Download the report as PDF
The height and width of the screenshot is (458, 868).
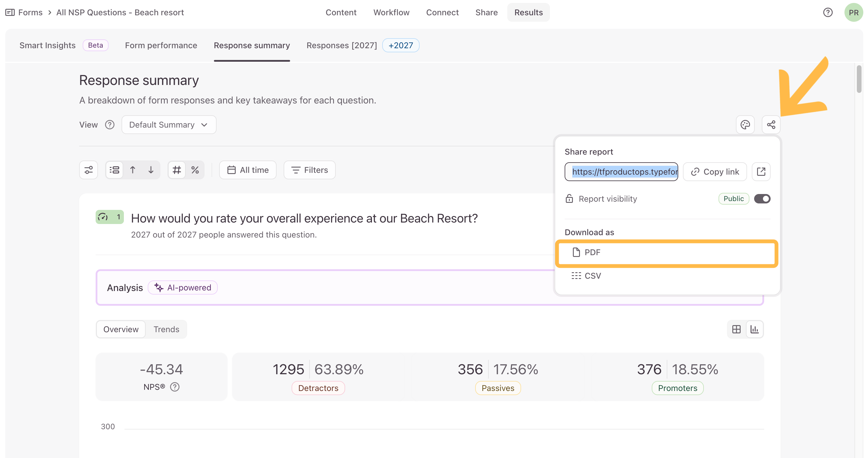click(666, 252)
